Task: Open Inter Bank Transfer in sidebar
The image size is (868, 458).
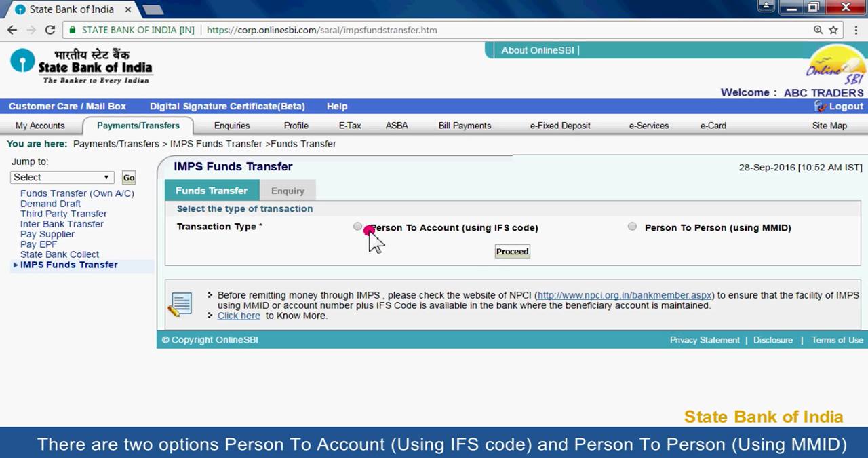Action: (x=62, y=224)
